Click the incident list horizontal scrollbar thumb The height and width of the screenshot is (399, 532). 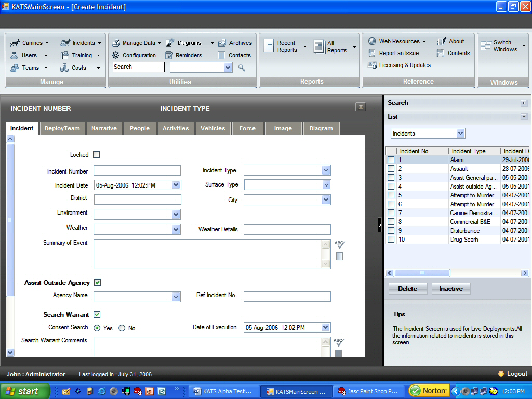point(422,273)
